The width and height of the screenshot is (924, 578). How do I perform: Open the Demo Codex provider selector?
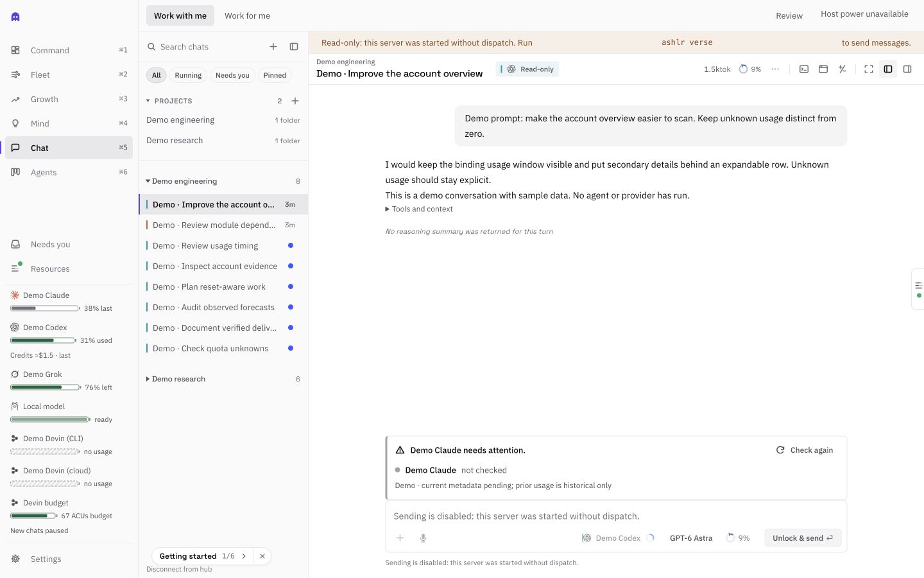pos(617,538)
